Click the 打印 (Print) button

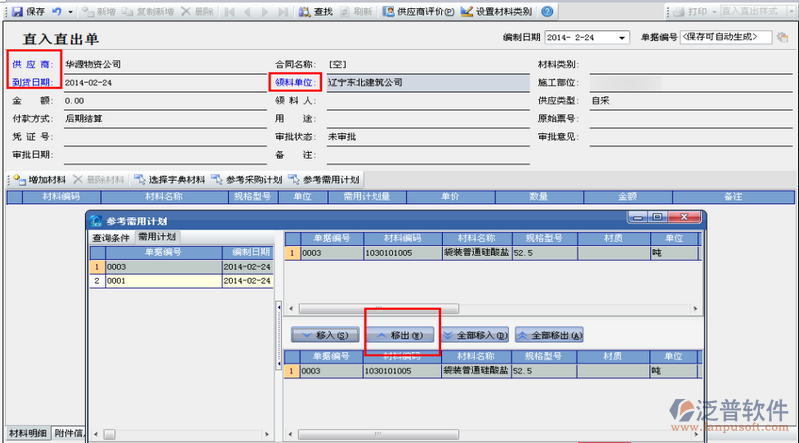690,11
